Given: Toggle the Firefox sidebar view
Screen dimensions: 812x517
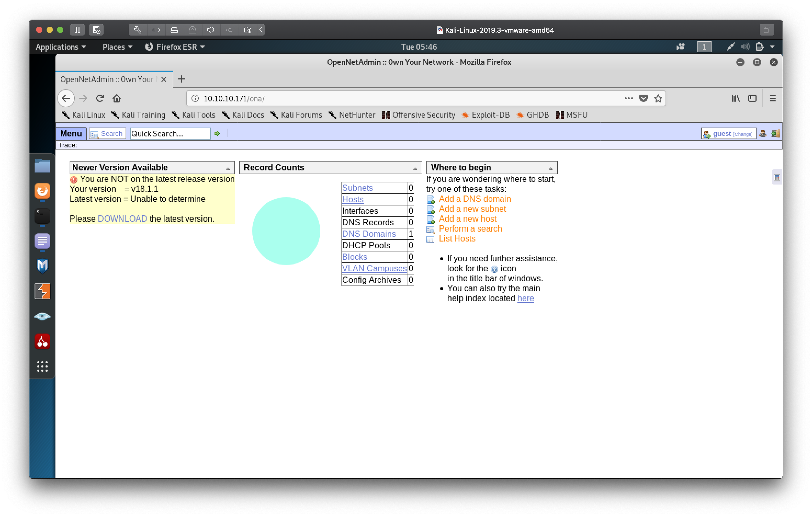Looking at the screenshot, I should pyautogui.click(x=752, y=99).
